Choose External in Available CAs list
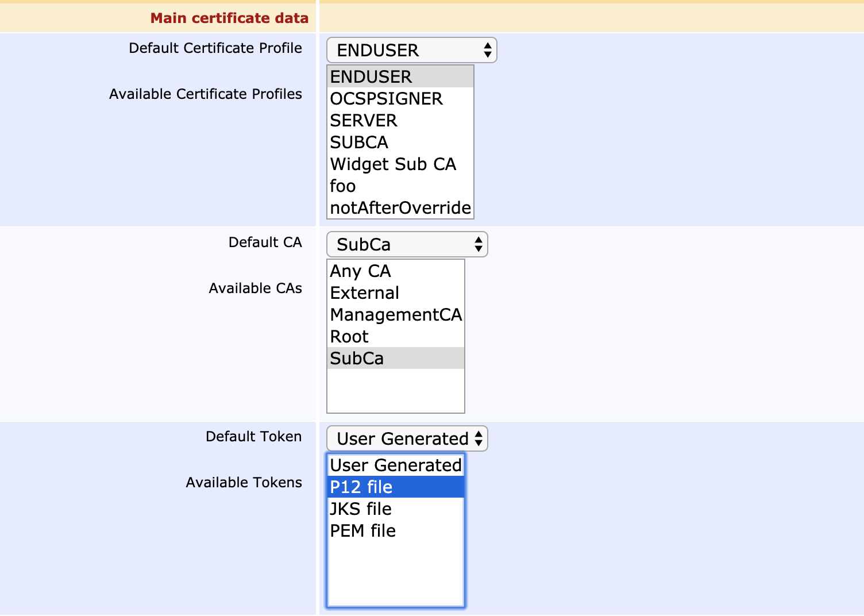The height and width of the screenshot is (616, 864). tap(395, 293)
